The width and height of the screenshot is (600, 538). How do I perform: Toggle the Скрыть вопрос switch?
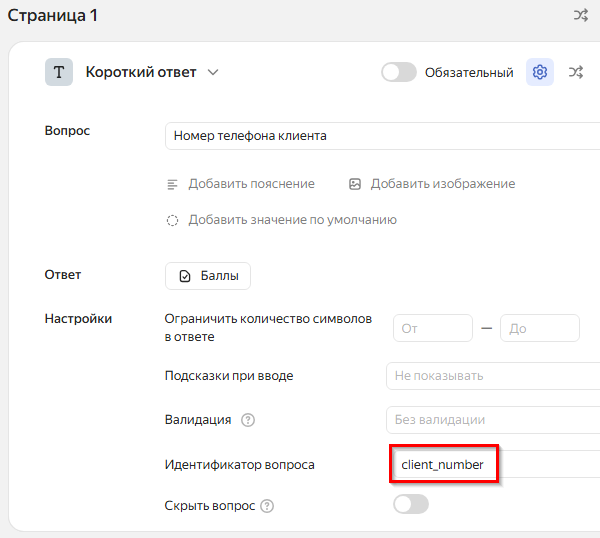click(411, 504)
